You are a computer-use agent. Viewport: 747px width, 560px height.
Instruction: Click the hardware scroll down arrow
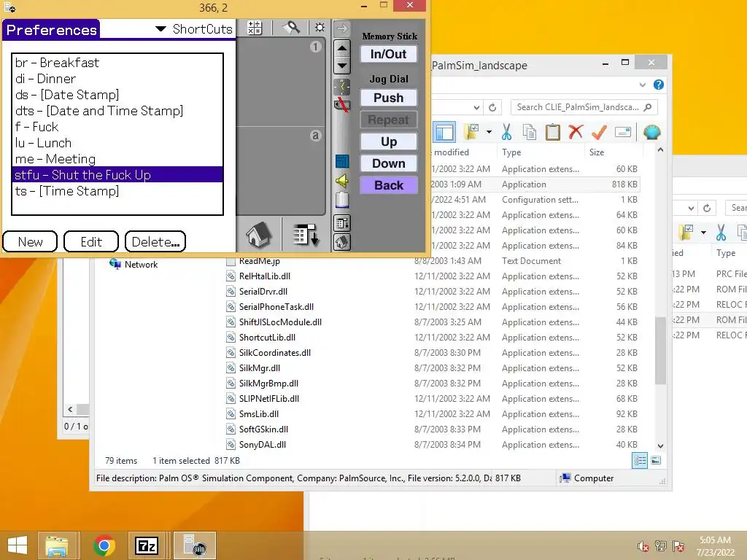(342, 65)
